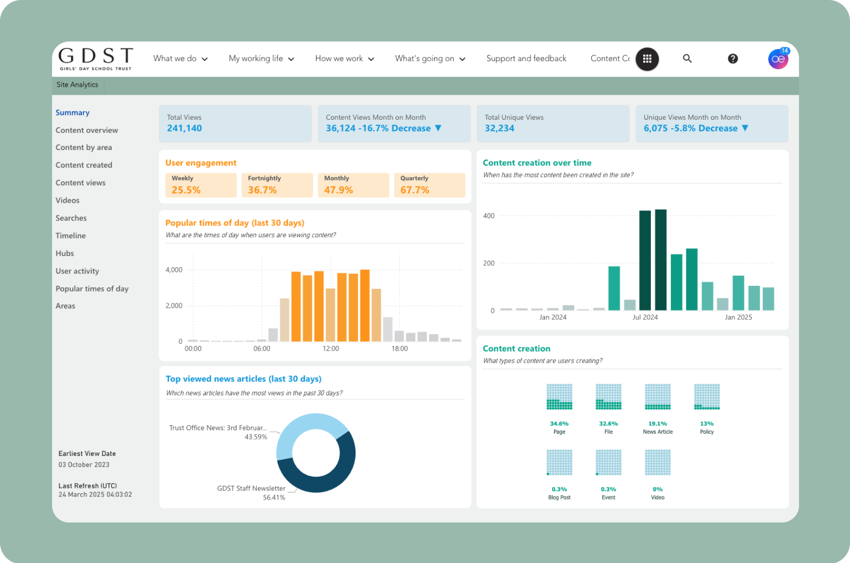Select the Page content type icon
This screenshot has height=563, width=850.
(x=559, y=397)
